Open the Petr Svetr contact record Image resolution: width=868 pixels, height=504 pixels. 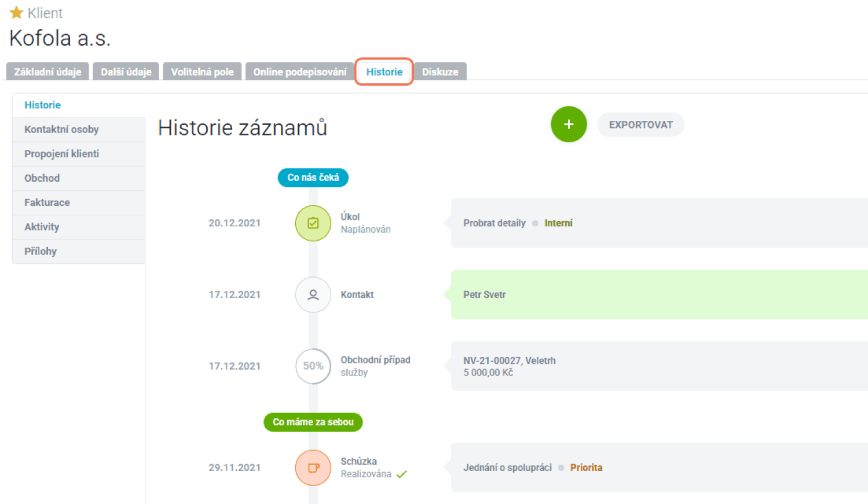click(484, 295)
